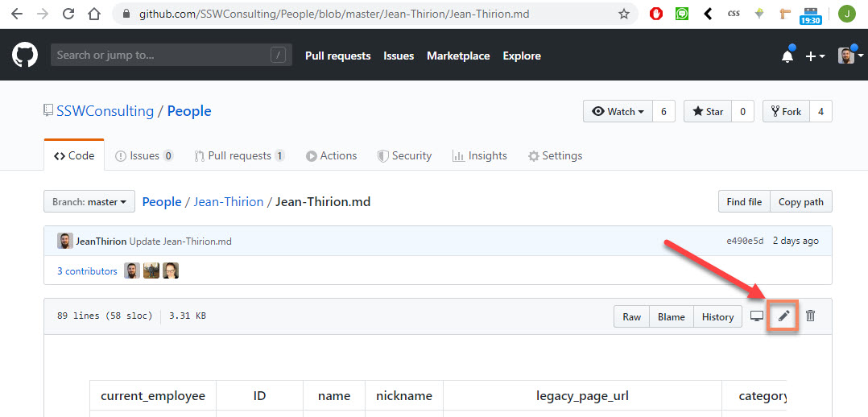Viewport: 868px width, 417px height.
Task: Click the diamond-shaped extension icon
Action: [x=759, y=14]
